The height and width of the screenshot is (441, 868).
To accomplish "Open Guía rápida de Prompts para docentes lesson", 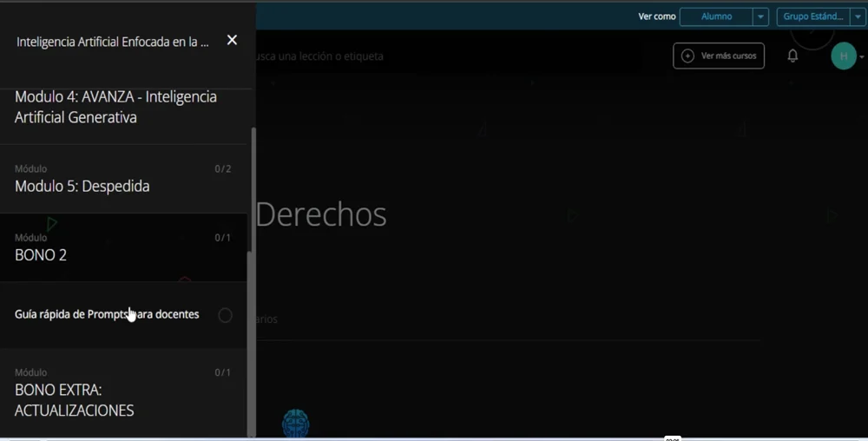I will (107, 314).
